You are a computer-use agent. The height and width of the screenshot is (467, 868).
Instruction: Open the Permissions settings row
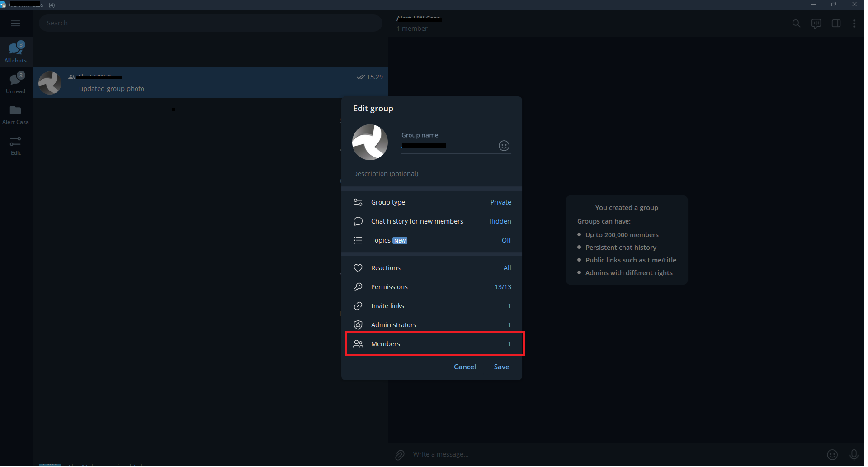pos(432,287)
